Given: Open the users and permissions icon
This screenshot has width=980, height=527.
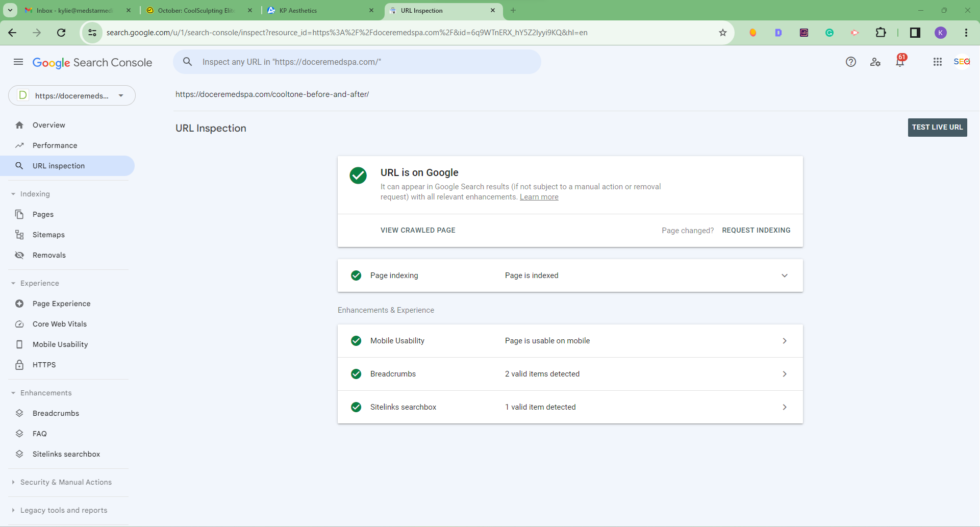Looking at the screenshot, I should 875,62.
